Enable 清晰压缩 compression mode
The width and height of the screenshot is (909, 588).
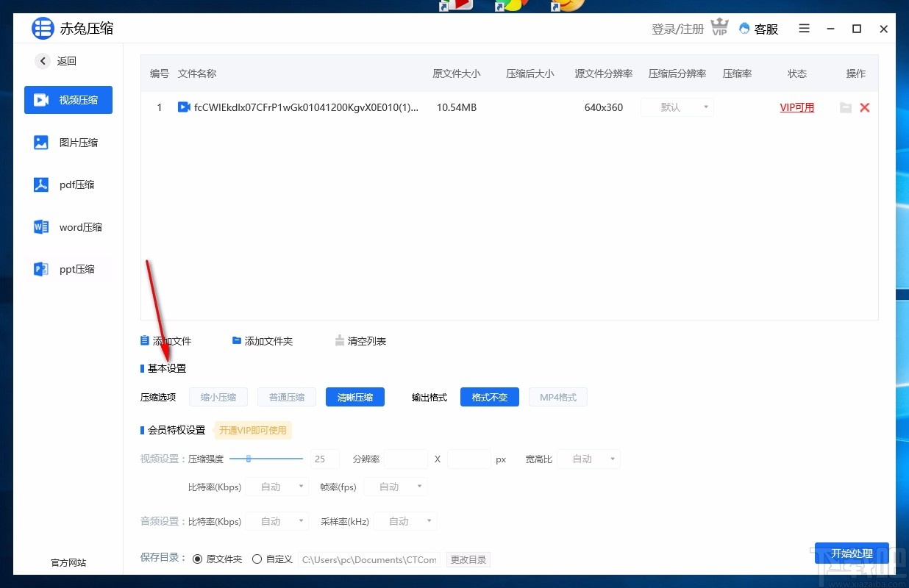(x=354, y=397)
